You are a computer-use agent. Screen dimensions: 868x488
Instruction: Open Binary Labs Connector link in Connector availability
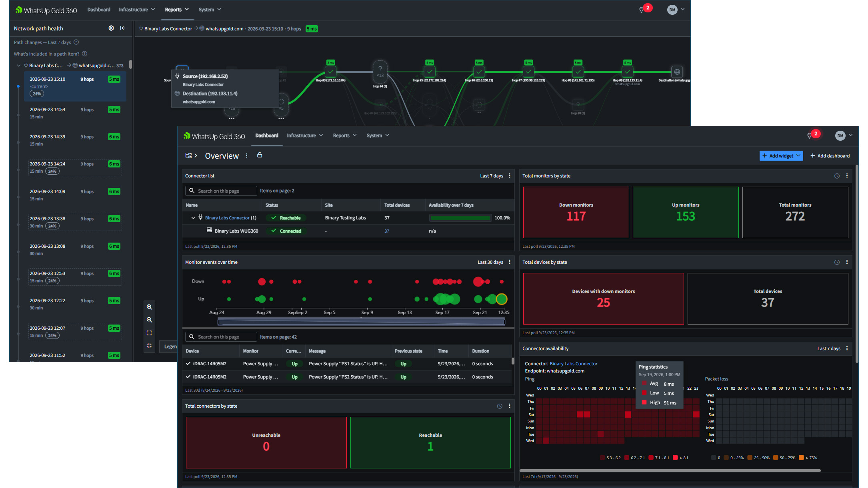coord(573,364)
